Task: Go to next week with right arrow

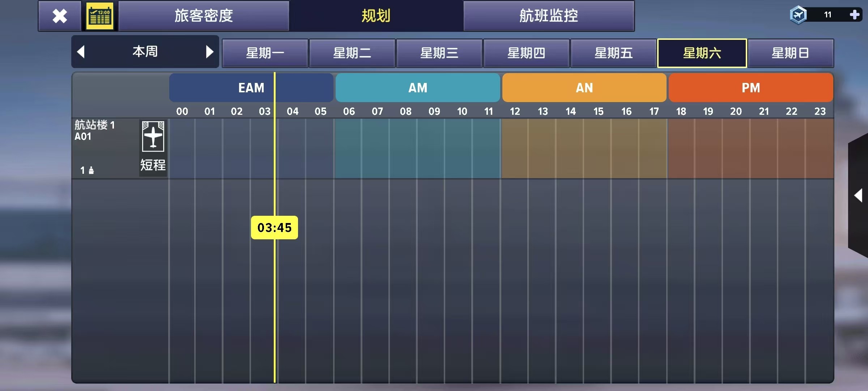Action: point(209,52)
